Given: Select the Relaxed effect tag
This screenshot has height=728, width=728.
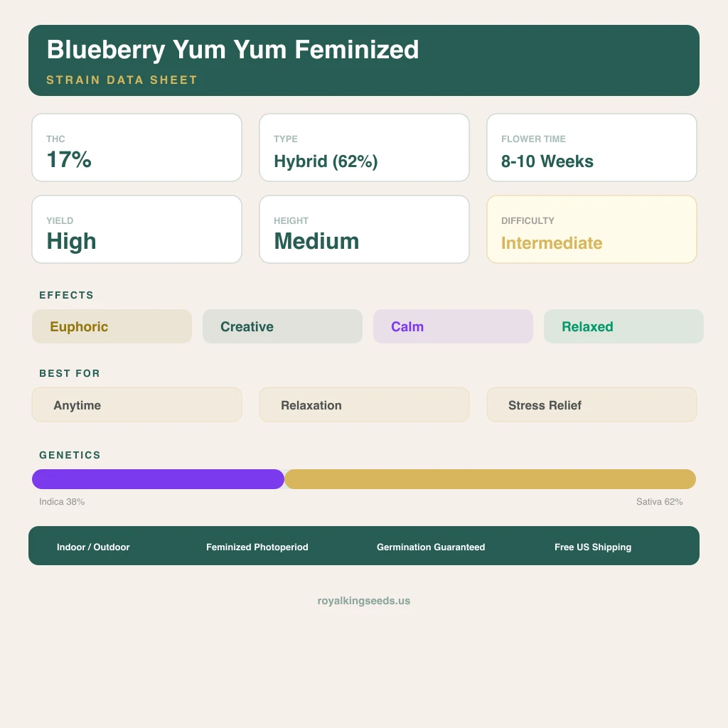Looking at the screenshot, I should point(623,327).
